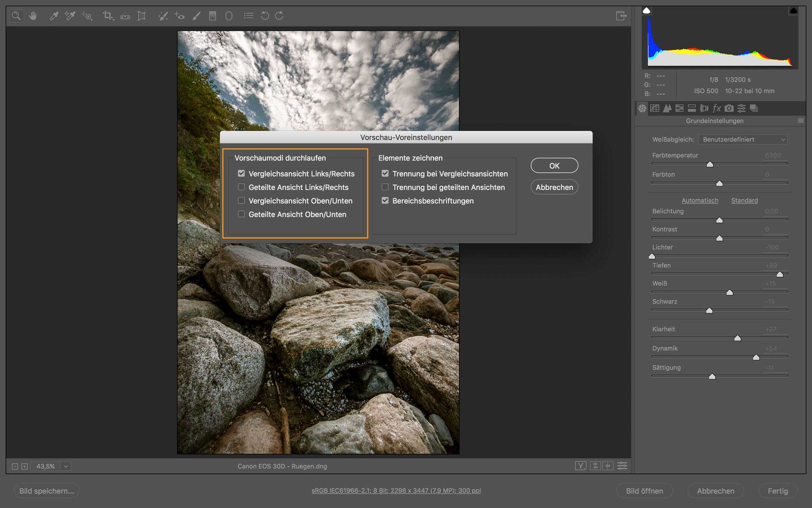This screenshot has height=508, width=812.
Task: Toggle the shadow clipping warning in histogram
Action: click(x=646, y=10)
